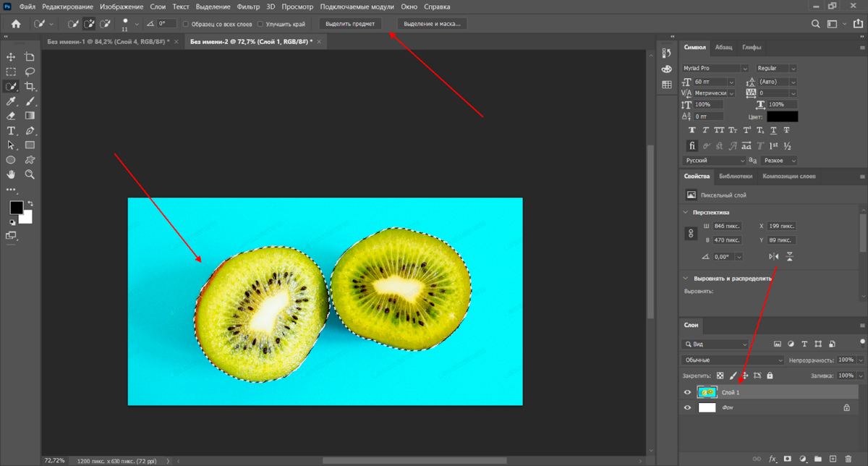Select the Rectangular Marquee tool
The image size is (868, 466).
pyautogui.click(x=11, y=72)
